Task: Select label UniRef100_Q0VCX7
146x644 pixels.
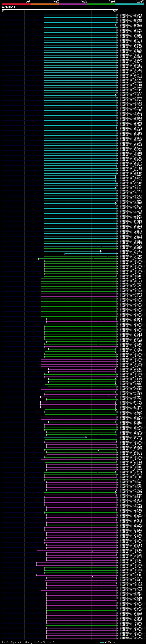Action: [131, 366]
